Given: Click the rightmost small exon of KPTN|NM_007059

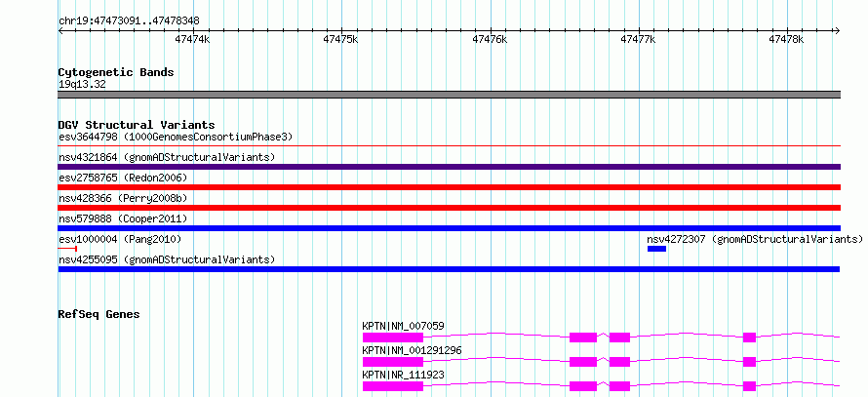Looking at the screenshot, I should pyautogui.click(x=750, y=337).
